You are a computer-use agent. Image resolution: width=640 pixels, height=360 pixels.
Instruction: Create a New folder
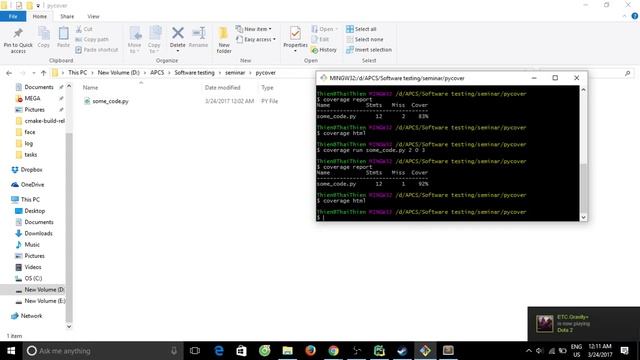click(x=224, y=39)
